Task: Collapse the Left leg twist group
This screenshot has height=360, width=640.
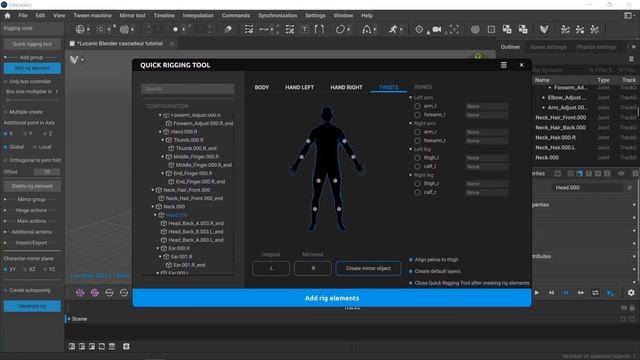Action: click(411, 149)
